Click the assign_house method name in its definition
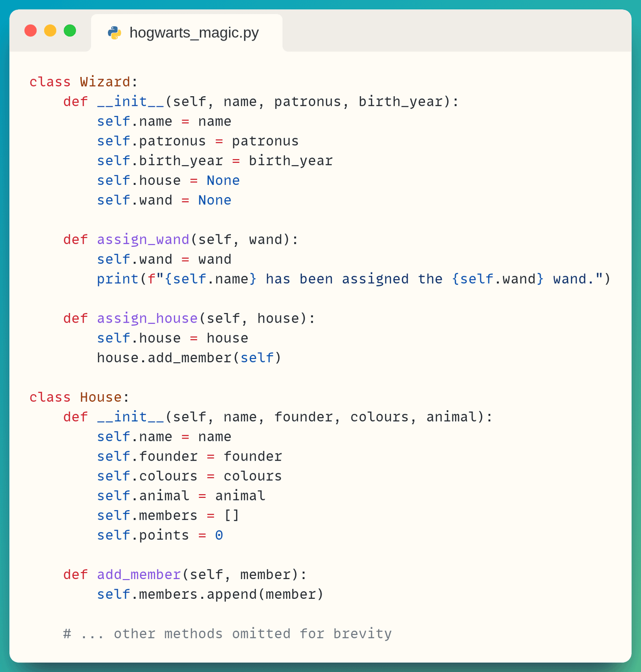The image size is (641, 672). click(147, 318)
